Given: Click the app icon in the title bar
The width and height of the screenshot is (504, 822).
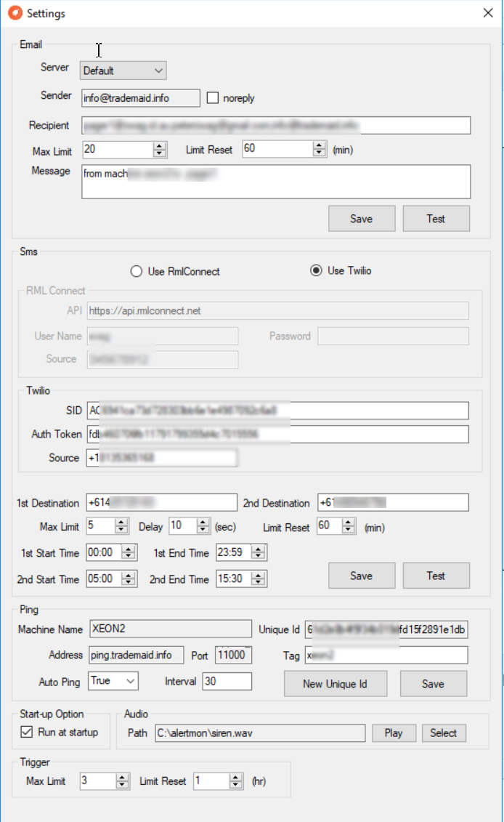Looking at the screenshot, I should 14,13.
